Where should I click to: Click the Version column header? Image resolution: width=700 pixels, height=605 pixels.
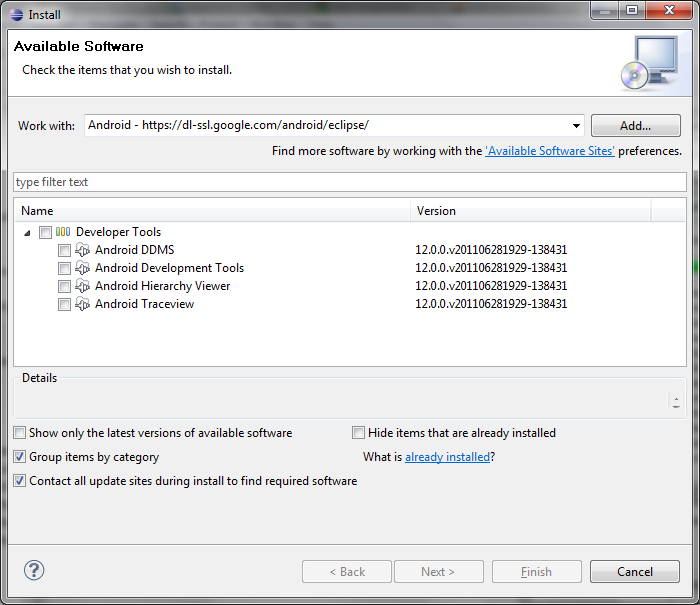(x=530, y=211)
